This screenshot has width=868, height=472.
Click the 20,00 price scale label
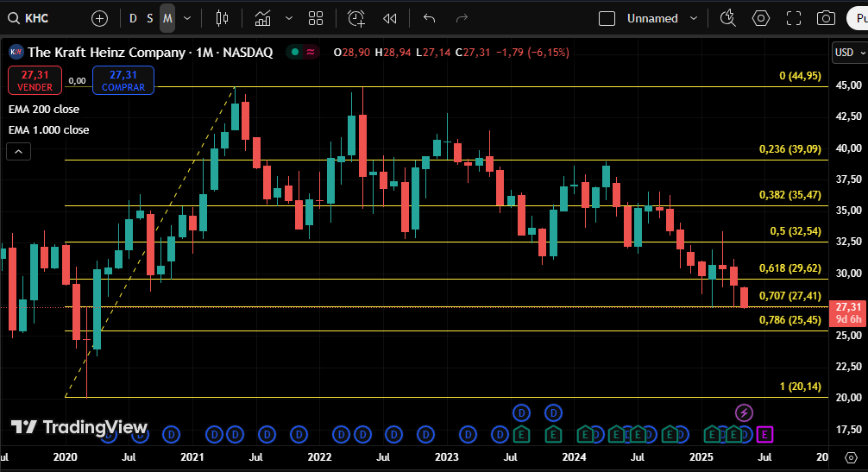tap(848, 397)
